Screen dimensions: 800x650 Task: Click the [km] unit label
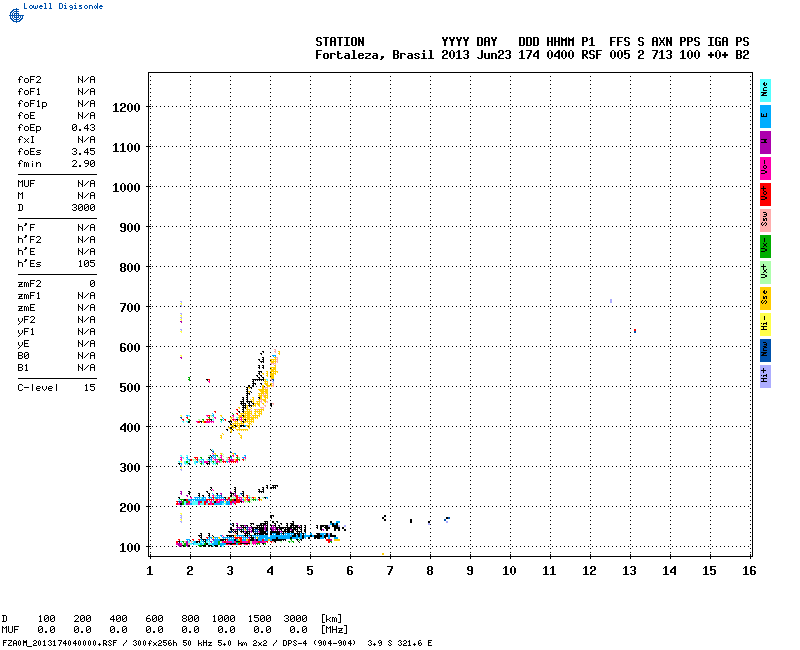(x=332, y=619)
